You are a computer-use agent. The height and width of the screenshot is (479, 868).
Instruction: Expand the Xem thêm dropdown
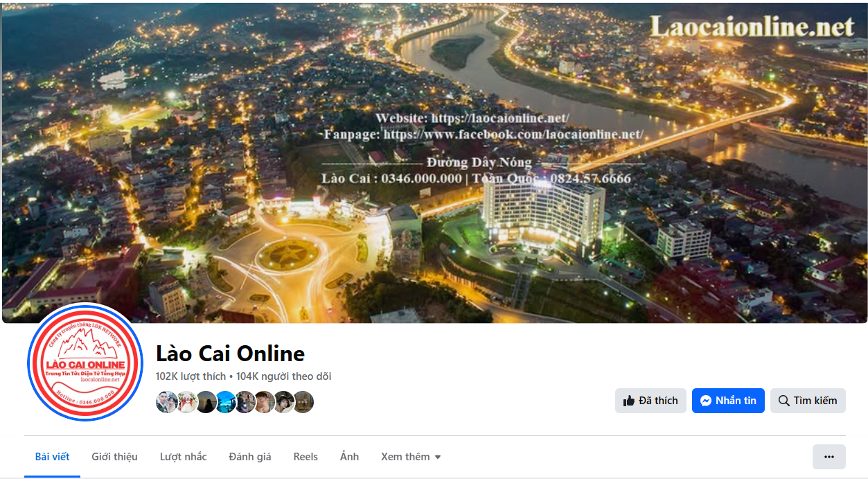click(411, 457)
